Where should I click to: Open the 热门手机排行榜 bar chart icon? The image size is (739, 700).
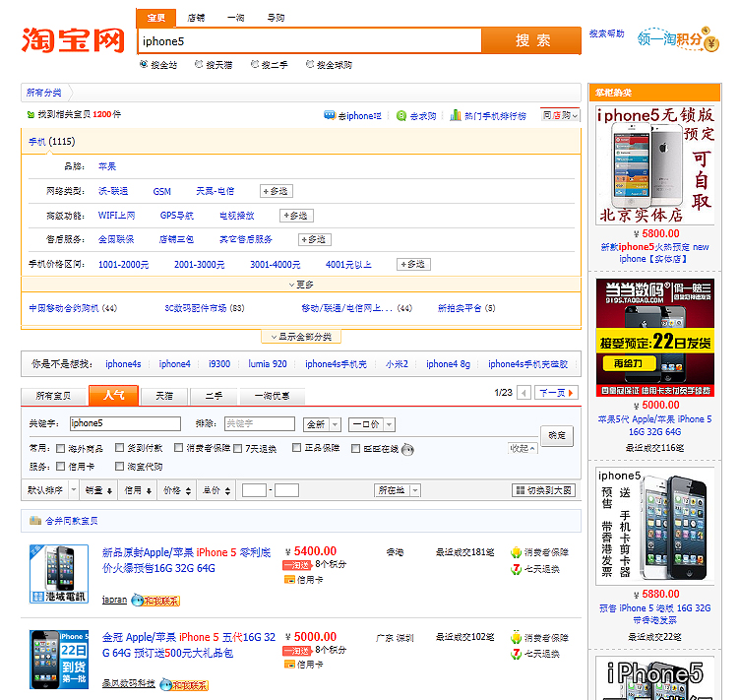(x=456, y=115)
